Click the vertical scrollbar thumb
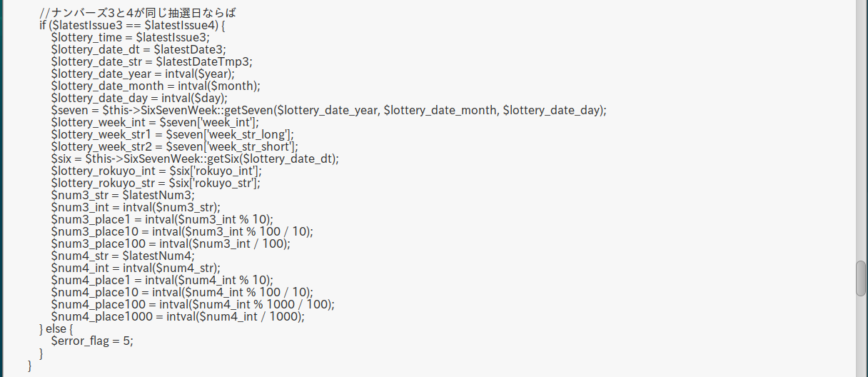Screen dimensions: 868x377 tap(861, 278)
